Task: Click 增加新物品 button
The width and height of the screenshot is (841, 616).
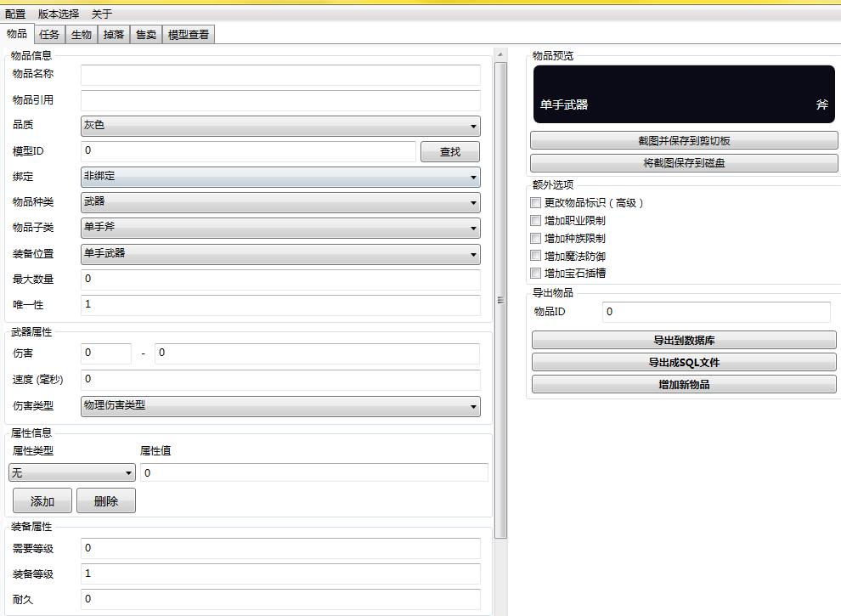Action: (684, 384)
